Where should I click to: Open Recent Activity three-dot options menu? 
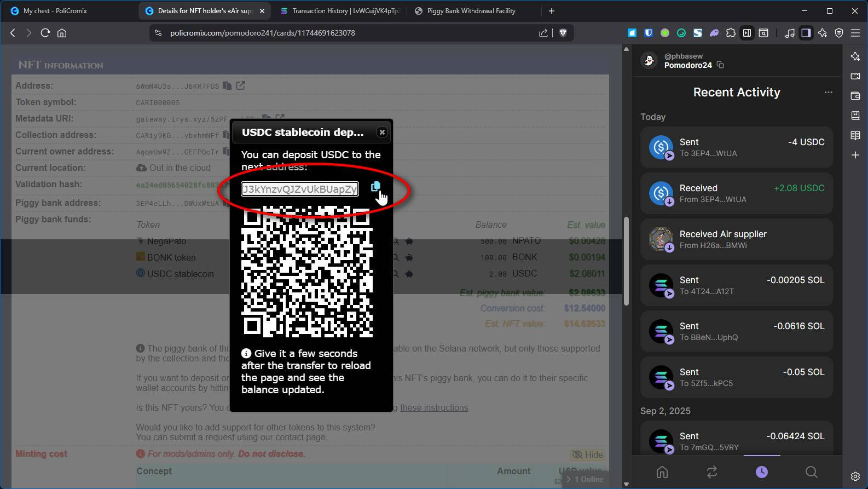click(829, 93)
